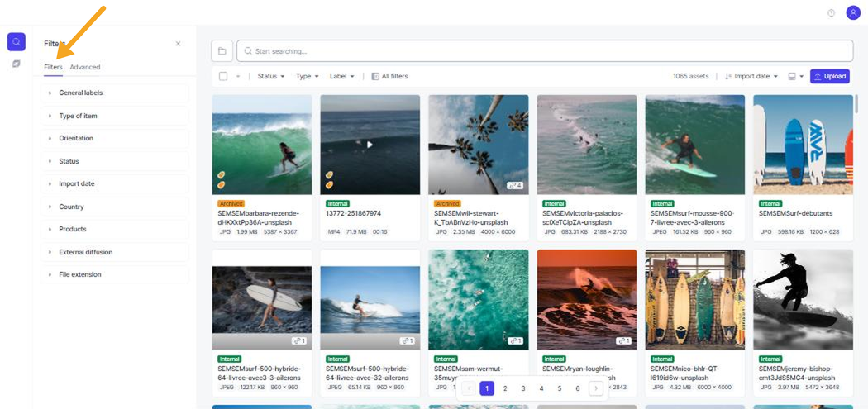868x409 pixels.
Task: Close the Filters panel with the X
Action: click(x=178, y=44)
